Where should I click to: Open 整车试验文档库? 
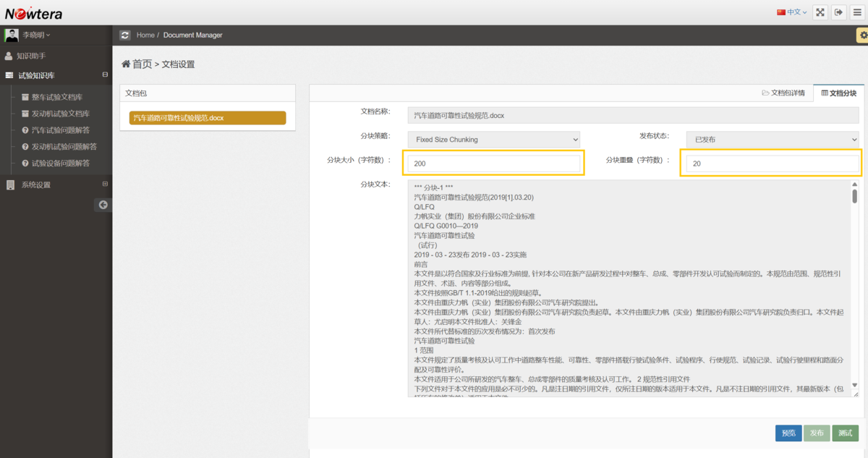click(x=56, y=97)
